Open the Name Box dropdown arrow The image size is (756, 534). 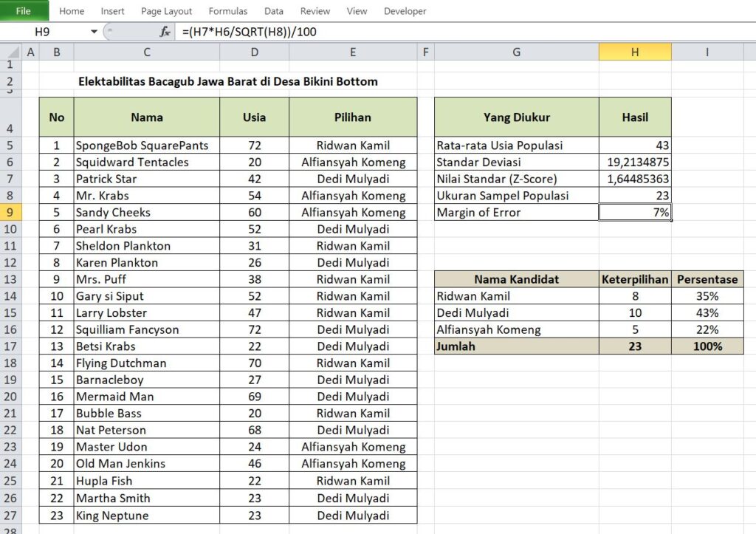coord(94,32)
